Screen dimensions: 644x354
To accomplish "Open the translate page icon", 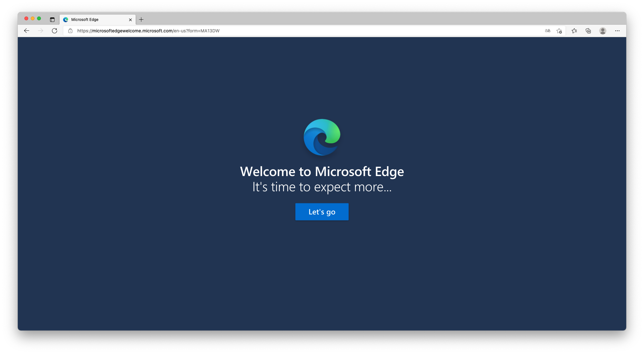I will point(547,31).
